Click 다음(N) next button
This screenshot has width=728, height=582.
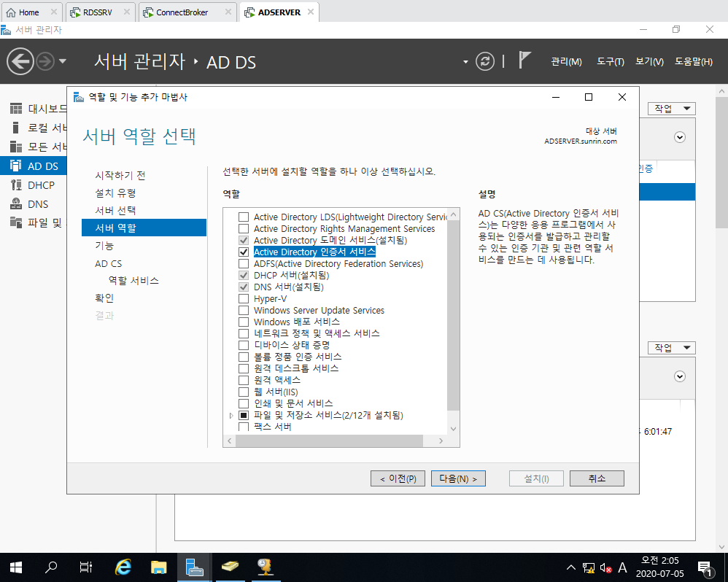pyautogui.click(x=458, y=478)
